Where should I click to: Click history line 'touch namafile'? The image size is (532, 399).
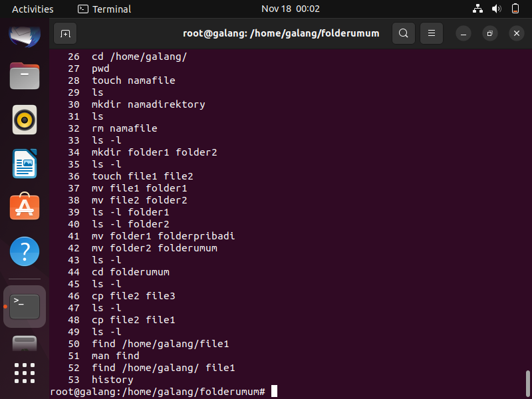[x=134, y=80]
